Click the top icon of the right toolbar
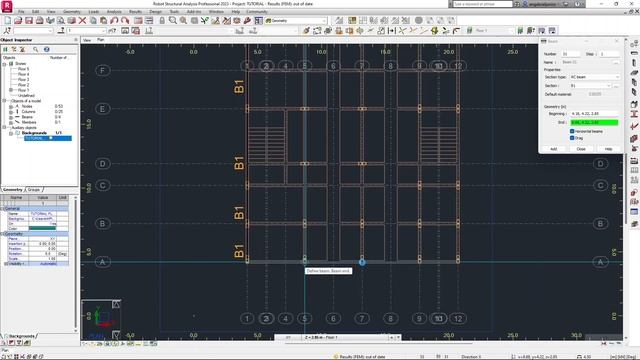This screenshot has width=640, height=360. (x=634, y=44)
